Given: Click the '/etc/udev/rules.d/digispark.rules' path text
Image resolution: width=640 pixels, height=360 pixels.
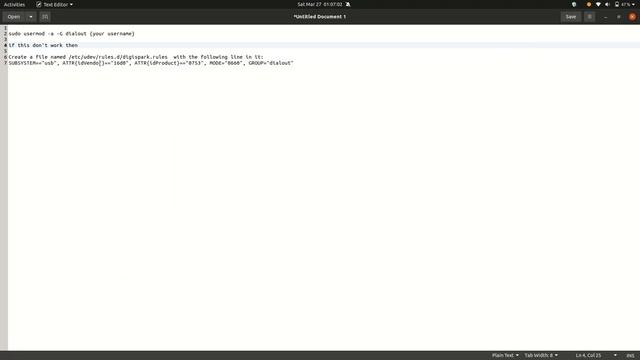Looking at the screenshot, I should [x=118, y=57].
